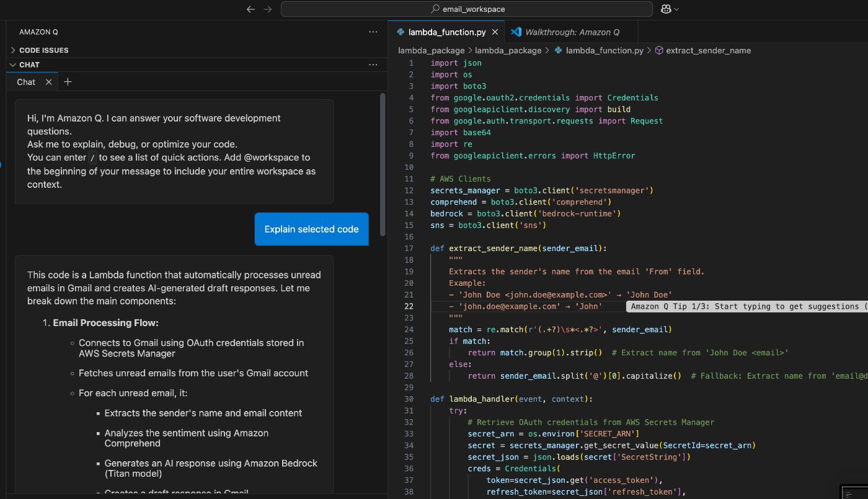This screenshot has height=499, width=868.
Task: Open the Amazon Q panel ellipsis menu
Action: 373,32
